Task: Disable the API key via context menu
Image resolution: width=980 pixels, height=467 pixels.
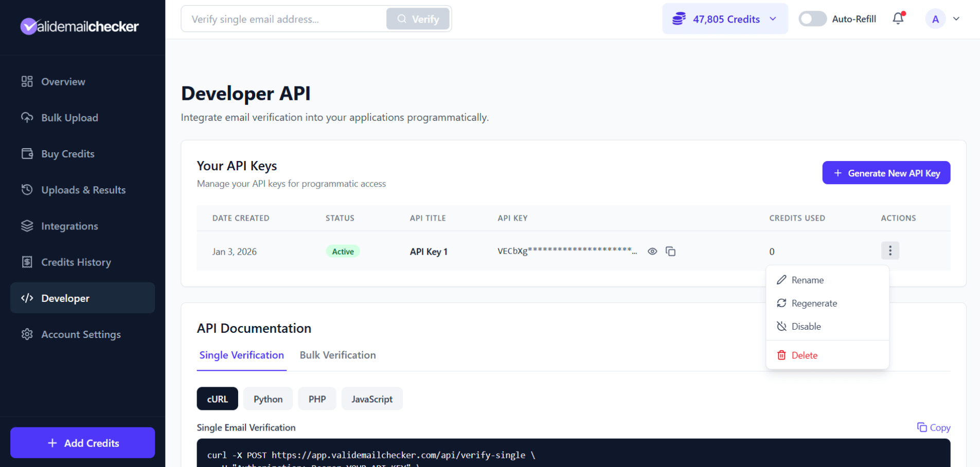Action: tap(805, 326)
